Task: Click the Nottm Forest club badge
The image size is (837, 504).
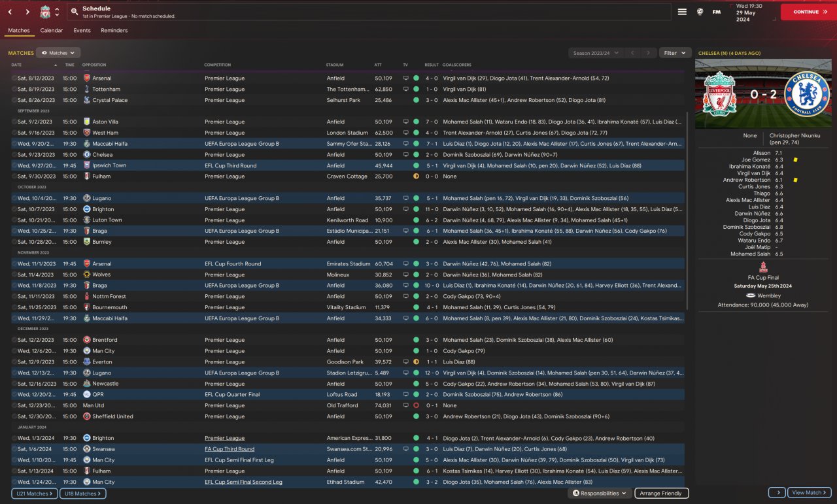Action: point(87,296)
